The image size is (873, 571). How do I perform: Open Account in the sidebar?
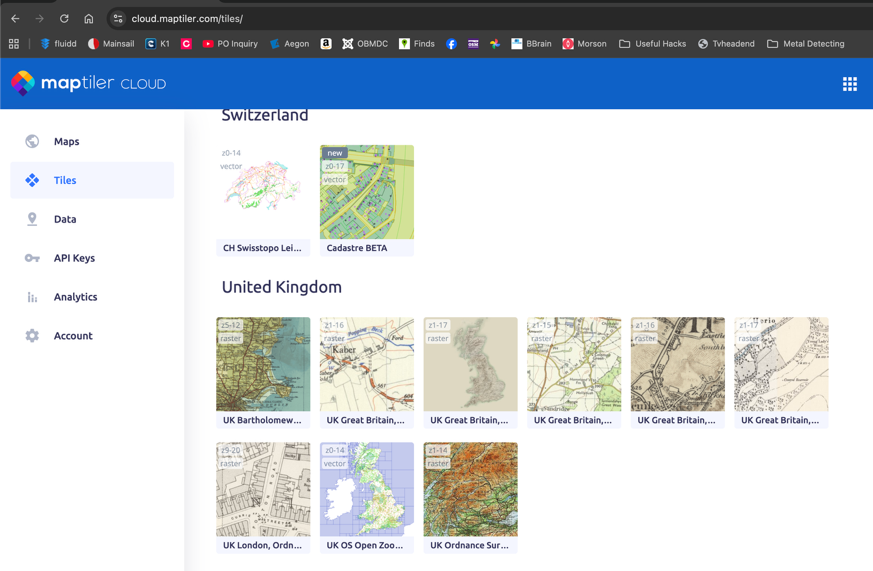(92, 336)
